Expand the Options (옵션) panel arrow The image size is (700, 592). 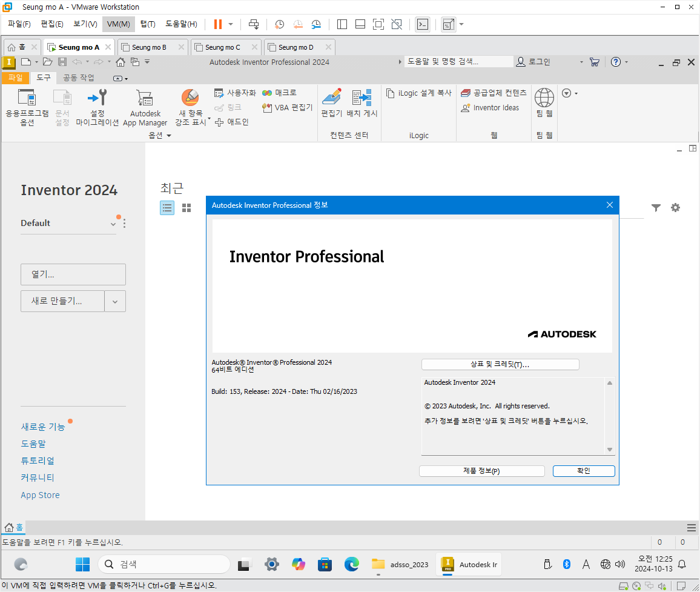(169, 135)
